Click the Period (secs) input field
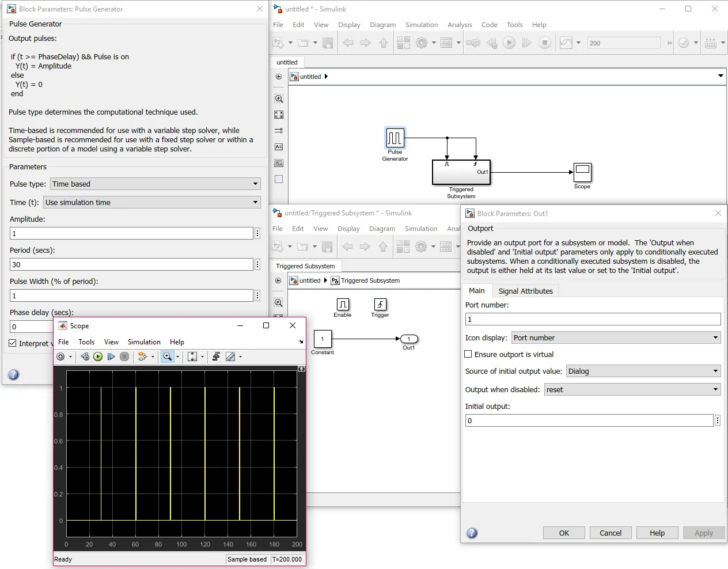 (x=131, y=264)
